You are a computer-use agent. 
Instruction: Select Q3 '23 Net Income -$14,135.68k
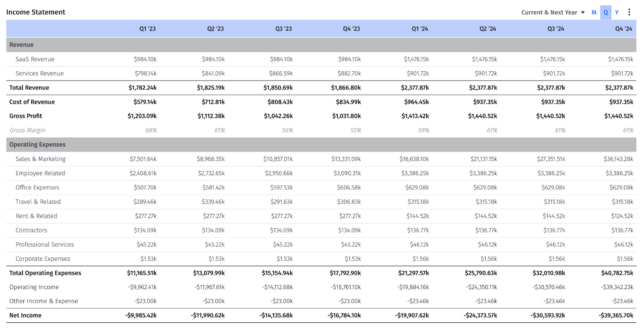pos(276,316)
